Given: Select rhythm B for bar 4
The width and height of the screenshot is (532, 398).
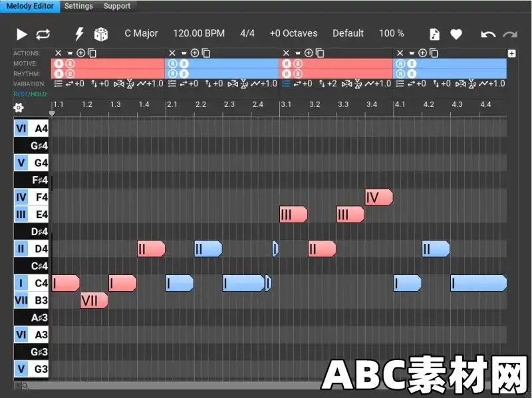Looking at the screenshot, I should click(x=412, y=74).
